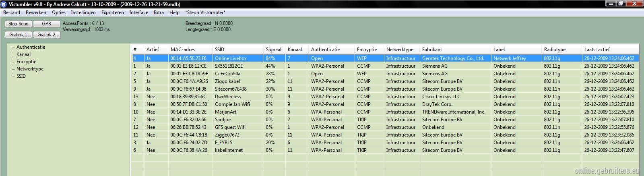The image size is (644, 176).
Task: Click the *Steun Vistumbler* menu item
Action: (205, 12)
